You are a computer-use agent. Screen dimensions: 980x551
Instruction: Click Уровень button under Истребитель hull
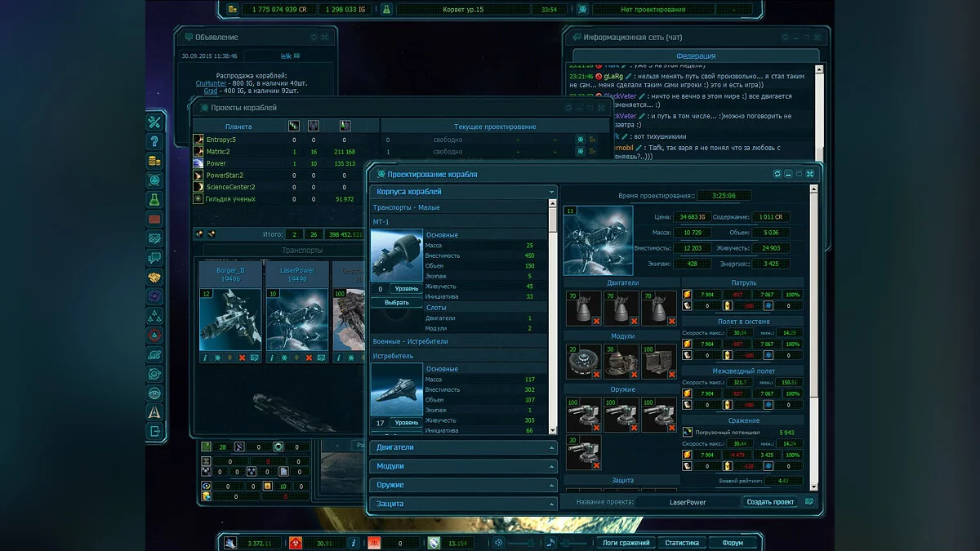[x=406, y=423]
